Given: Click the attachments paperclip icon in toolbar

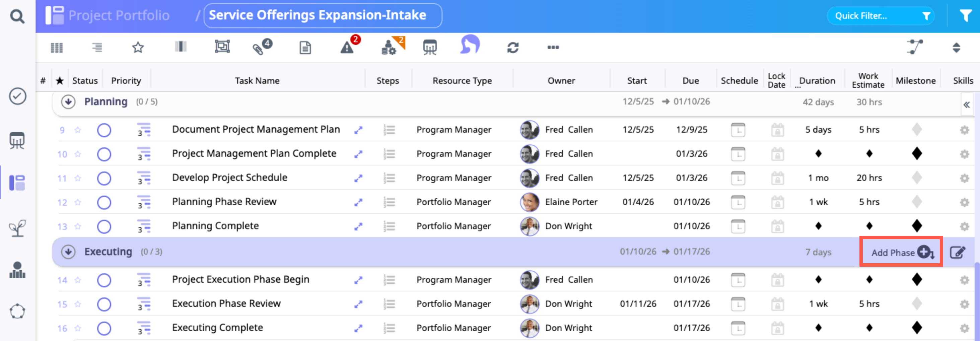Looking at the screenshot, I should 260,48.
